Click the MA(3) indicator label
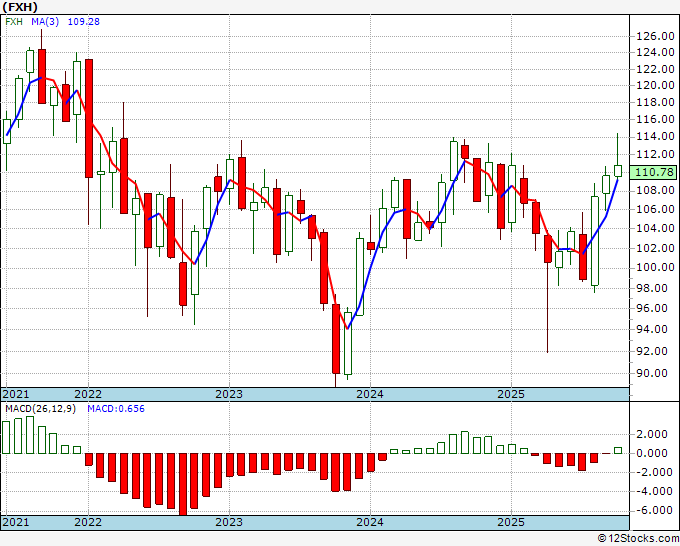The image size is (680, 546). click(45, 21)
